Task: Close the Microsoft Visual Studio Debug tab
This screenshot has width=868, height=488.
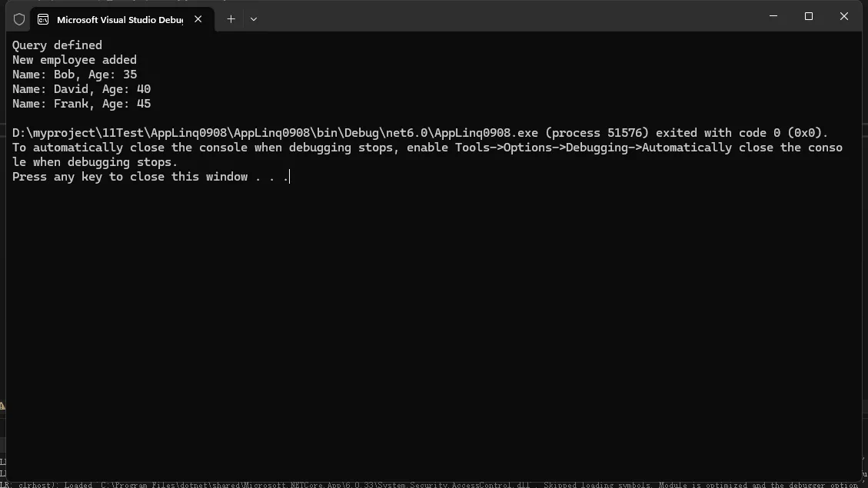Action: click(198, 19)
